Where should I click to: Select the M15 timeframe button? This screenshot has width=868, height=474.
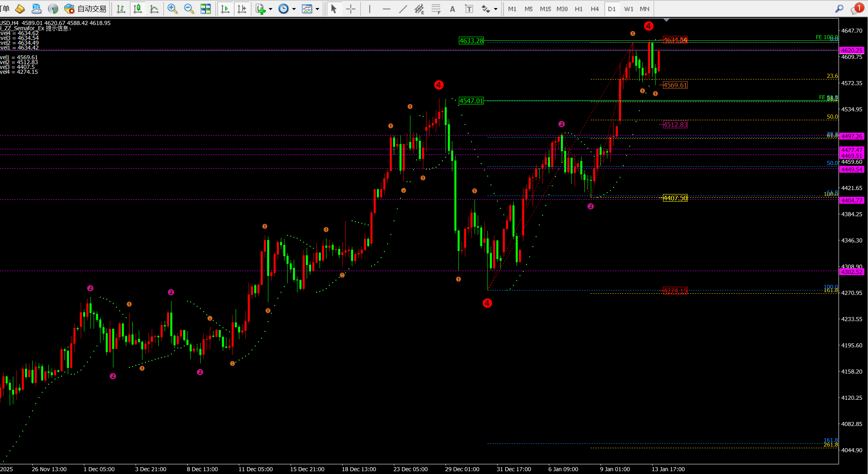[545, 9]
